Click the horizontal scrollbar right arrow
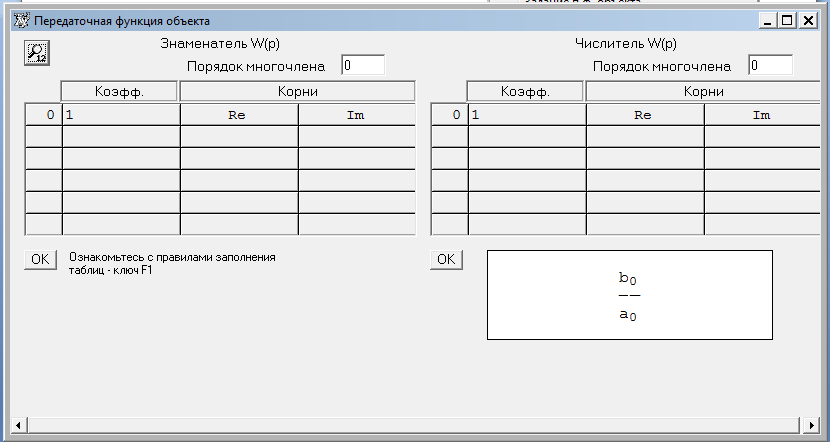The height and width of the screenshot is (442, 830). 811,425
